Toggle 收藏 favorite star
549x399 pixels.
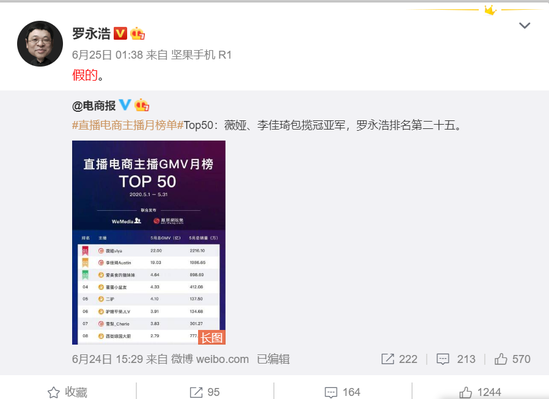(x=67, y=392)
